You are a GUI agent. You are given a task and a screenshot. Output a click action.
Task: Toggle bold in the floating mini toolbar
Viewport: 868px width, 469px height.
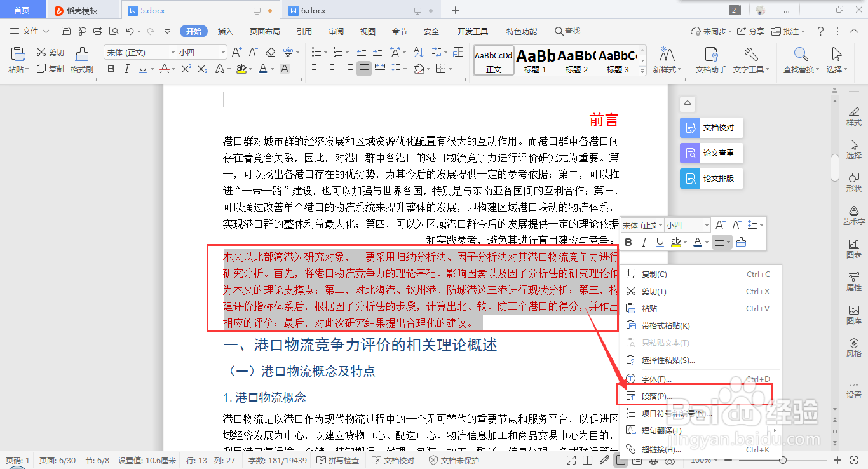click(x=628, y=242)
